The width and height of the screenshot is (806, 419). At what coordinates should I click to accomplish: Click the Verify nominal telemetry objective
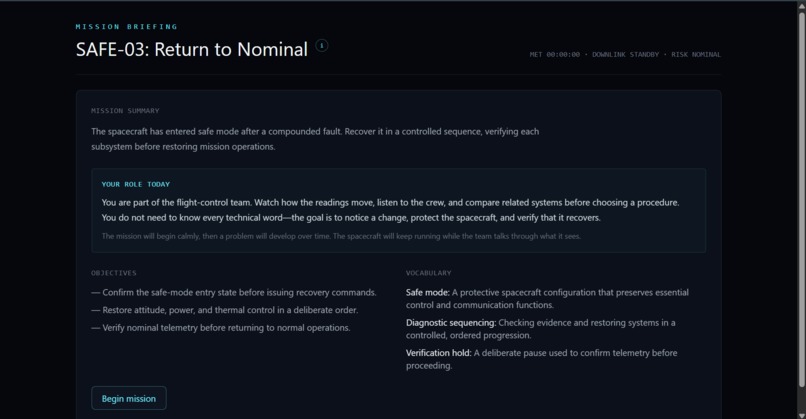[x=221, y=327]
